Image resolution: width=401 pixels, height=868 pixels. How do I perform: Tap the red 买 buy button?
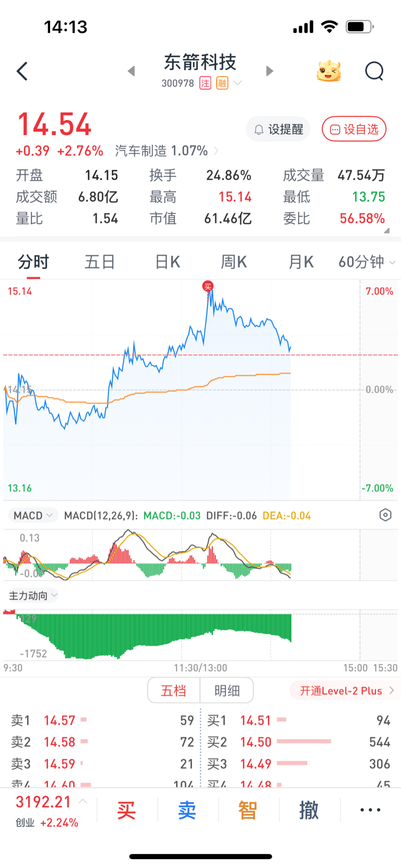point(126,811)
